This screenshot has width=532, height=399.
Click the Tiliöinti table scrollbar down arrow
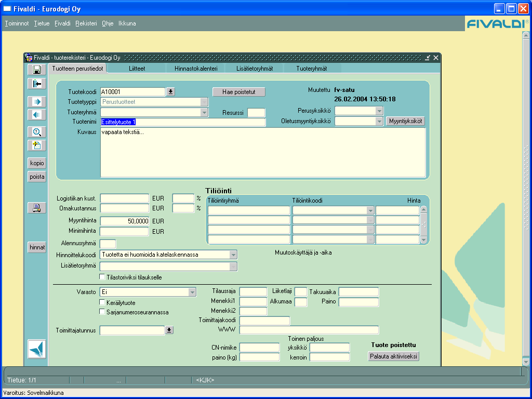tap(423, 240)
